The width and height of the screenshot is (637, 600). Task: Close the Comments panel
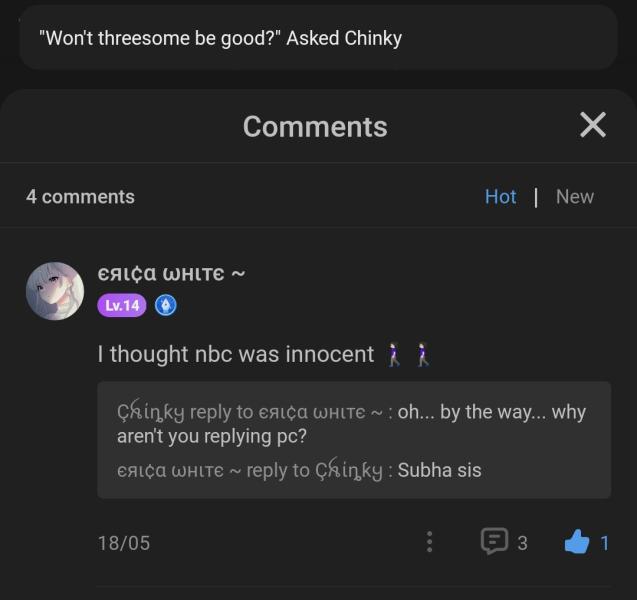pyautogui.click(x=593, y=125)
